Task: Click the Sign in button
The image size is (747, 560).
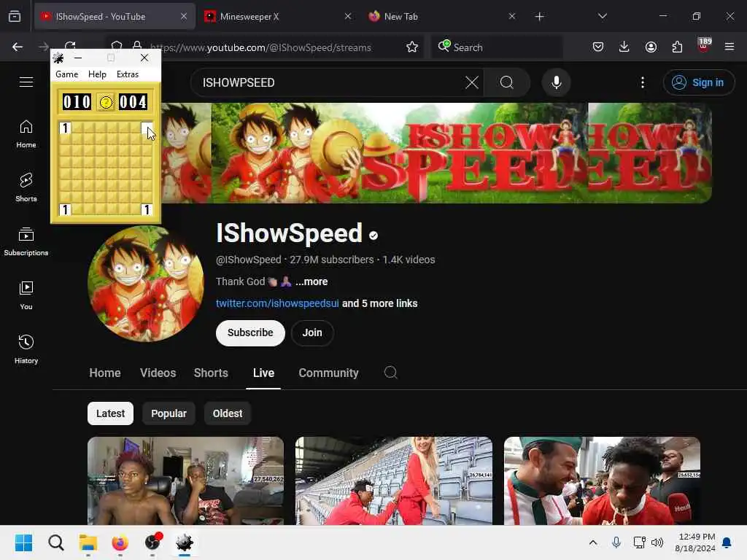Action: coord(698,82)
